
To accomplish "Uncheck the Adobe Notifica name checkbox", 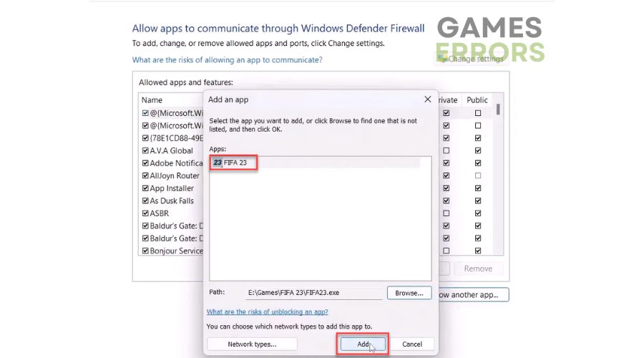I will [145, 163].
